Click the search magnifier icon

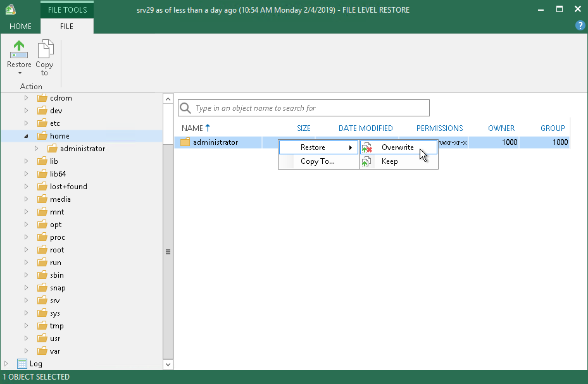[185, 108]
